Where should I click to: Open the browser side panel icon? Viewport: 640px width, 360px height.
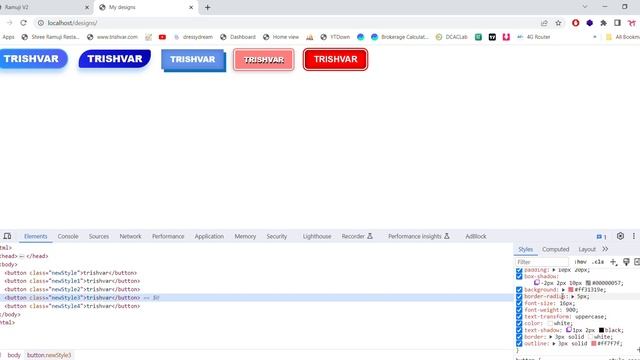617,23
